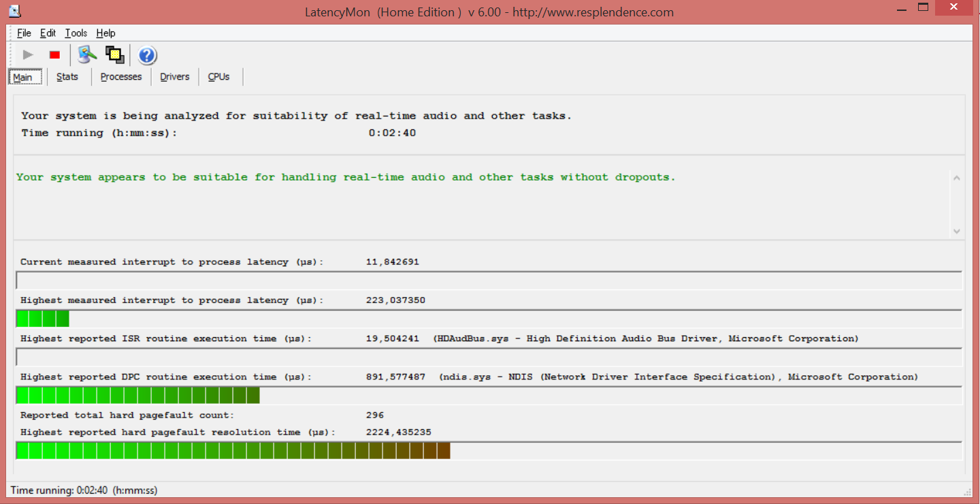The width and height of the screenshot is (980, 504).
Task: Click the hard pagefault resolution time bar
Action: click(489, 450)
